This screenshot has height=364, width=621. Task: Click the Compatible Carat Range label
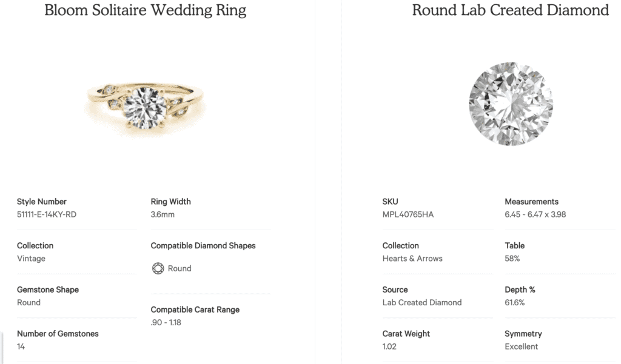195,309
